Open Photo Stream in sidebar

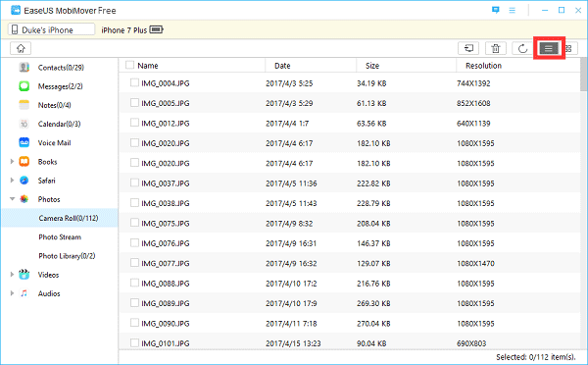(x=60, y=236)
